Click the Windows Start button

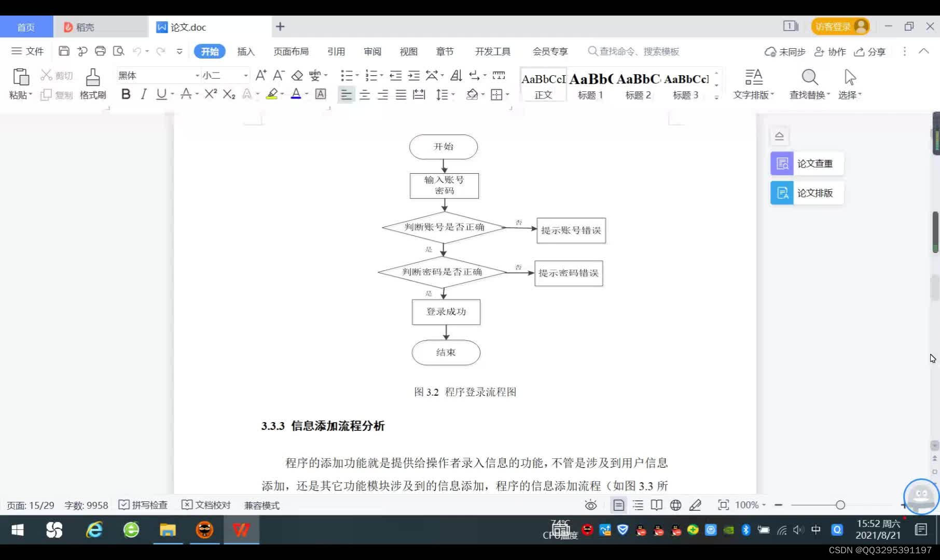[18, 530]
